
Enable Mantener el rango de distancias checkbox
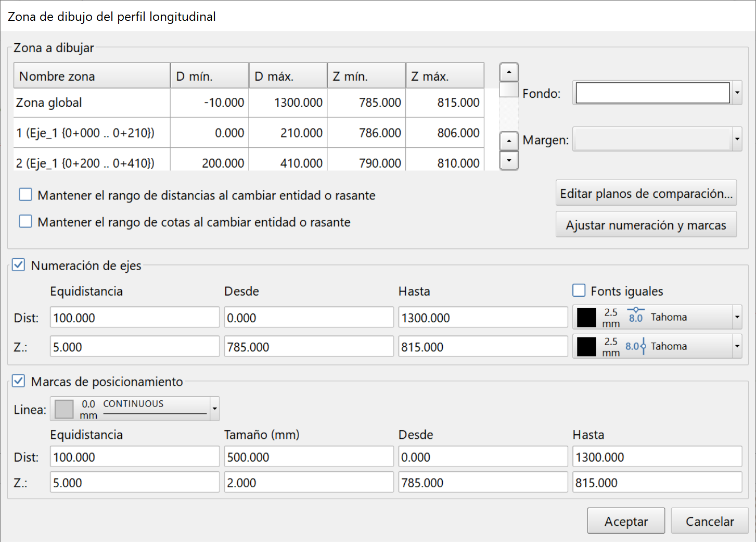click(x=25, y=195)
